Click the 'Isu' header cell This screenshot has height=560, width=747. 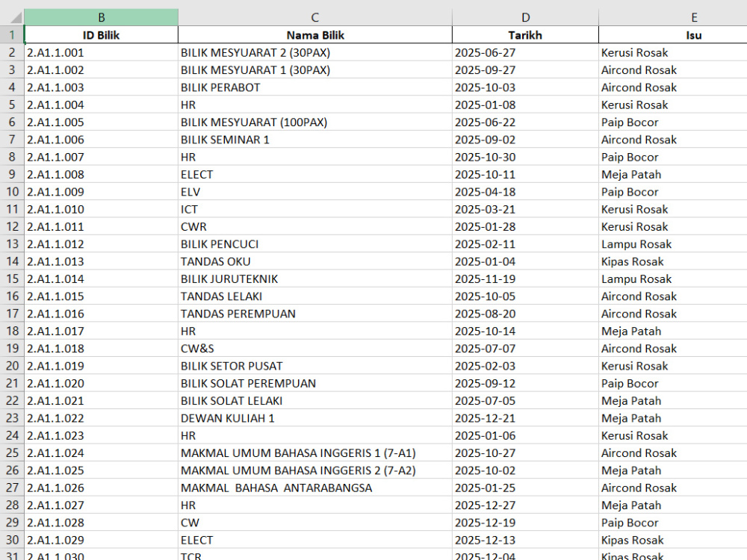pos(673,35)
